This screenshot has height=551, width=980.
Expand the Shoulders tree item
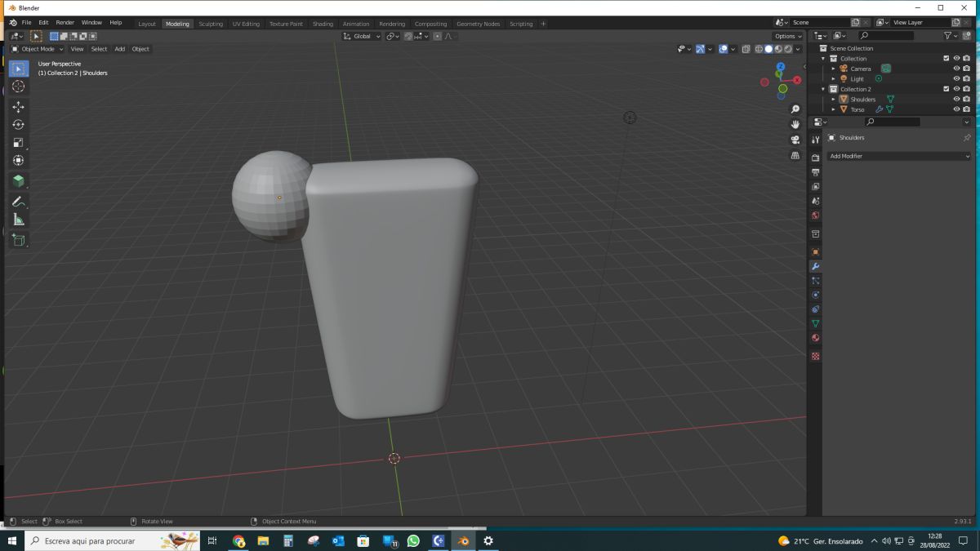click(833, 99)
